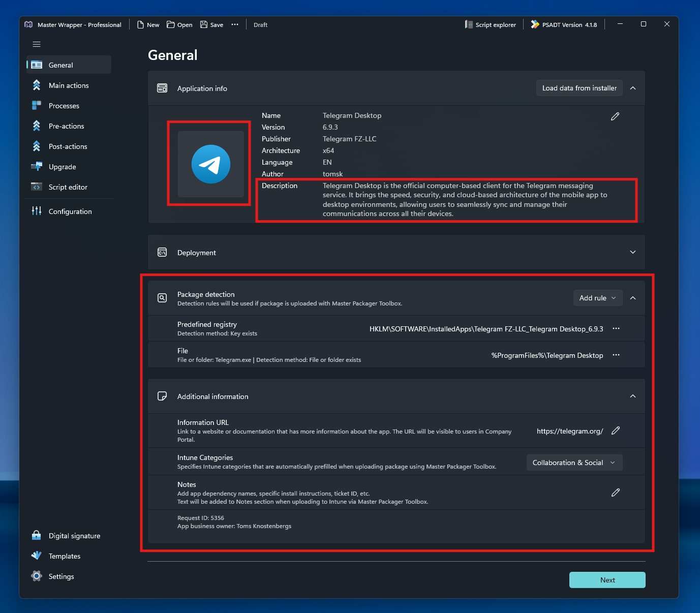Go to Pre-actions page

(x=69, y=126)
